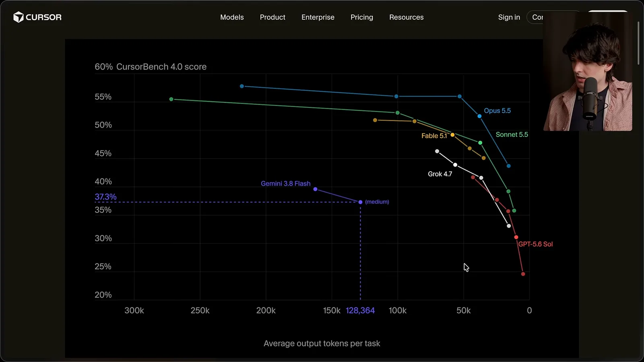The image size is (644, 362).
Task: Open the Models menu
Action: click(232, 17)
